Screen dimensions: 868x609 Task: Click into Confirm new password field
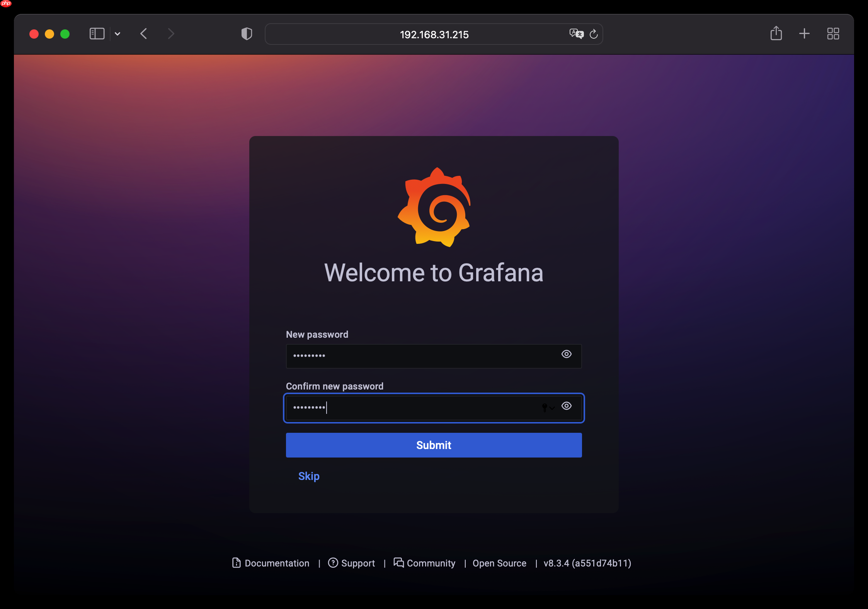[x=434, y=408]
